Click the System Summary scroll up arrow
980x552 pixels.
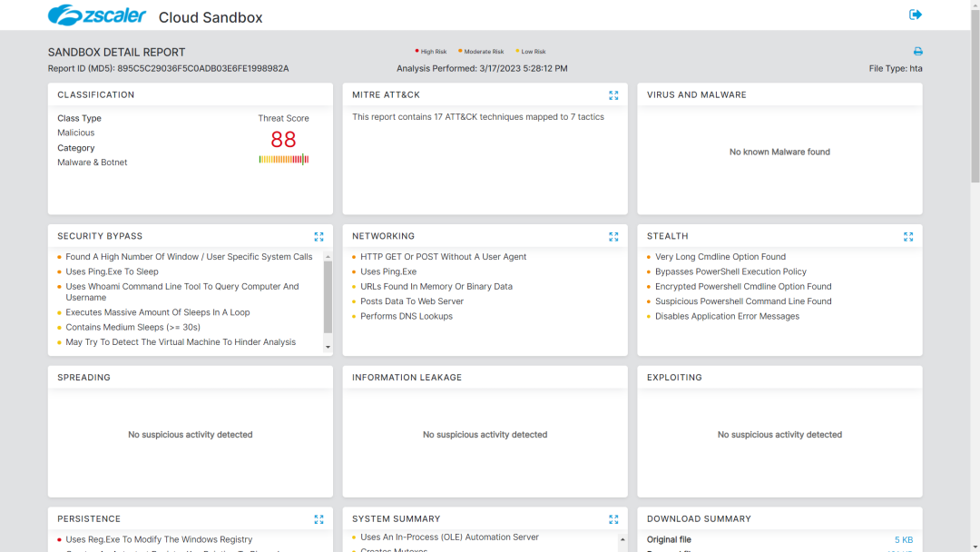[x=622, y=539]
